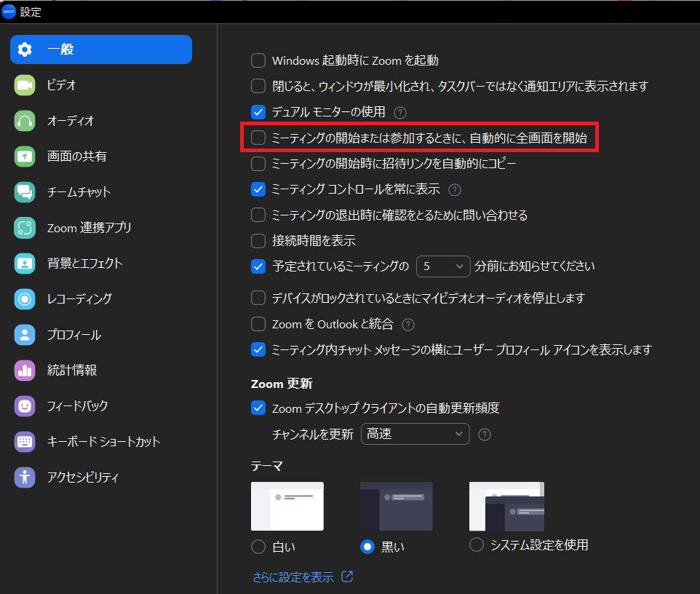This screenshot has height=594, width=700.
Task: Check the 接続時間を表示 checkbox
Action: (x=258, y=241)
